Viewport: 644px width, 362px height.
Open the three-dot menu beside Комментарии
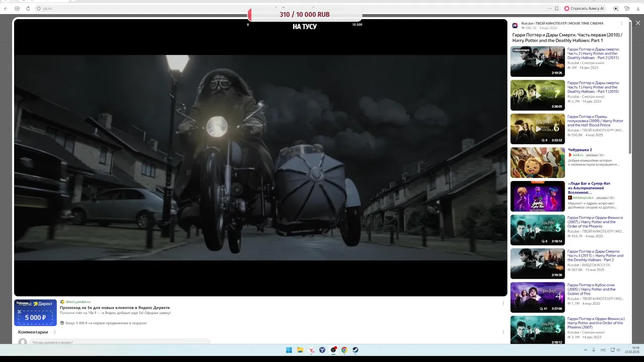tap(503, 332)
